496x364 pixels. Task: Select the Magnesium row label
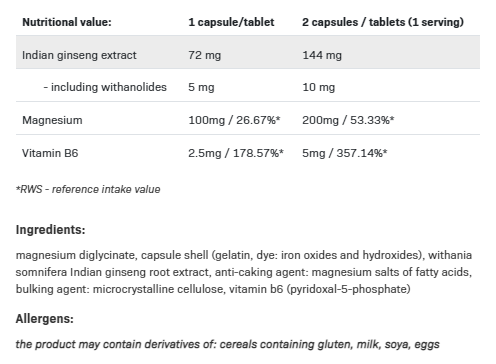(x=52, y=120)
